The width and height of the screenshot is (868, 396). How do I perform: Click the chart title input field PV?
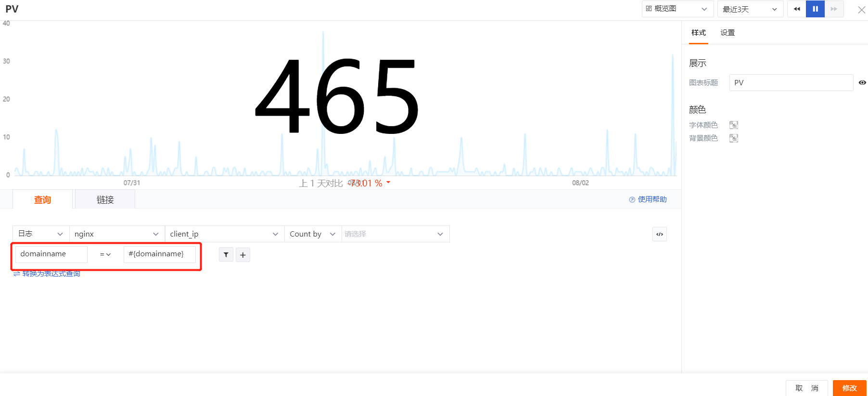791,82
